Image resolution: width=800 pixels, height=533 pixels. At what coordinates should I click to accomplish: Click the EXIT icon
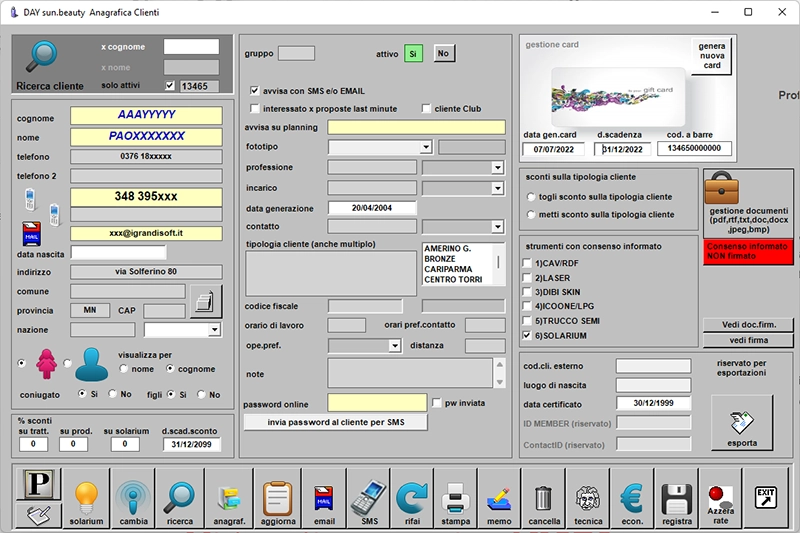tap(766, 497)
